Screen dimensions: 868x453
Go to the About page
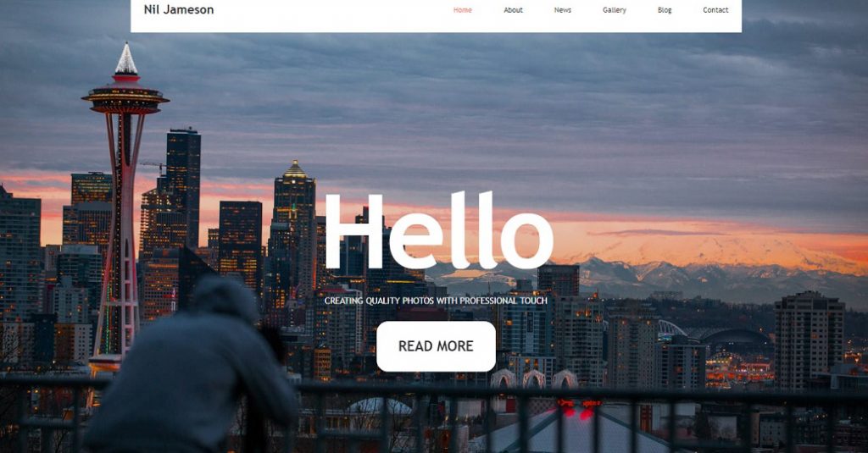pos(513,10)
